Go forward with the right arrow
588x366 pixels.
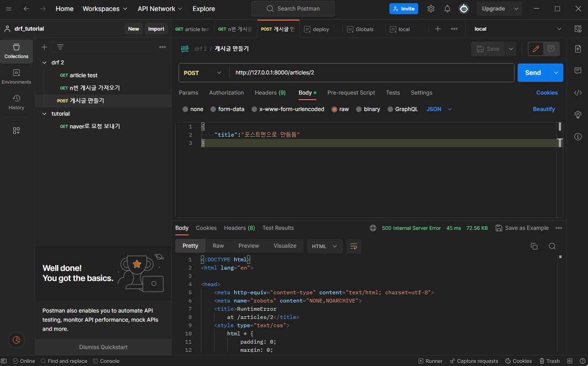[43, 9]
